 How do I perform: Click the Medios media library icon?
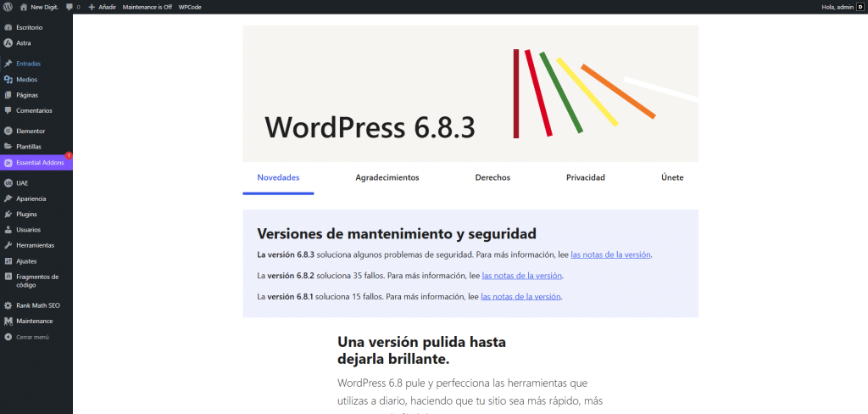tap(8, 79)
